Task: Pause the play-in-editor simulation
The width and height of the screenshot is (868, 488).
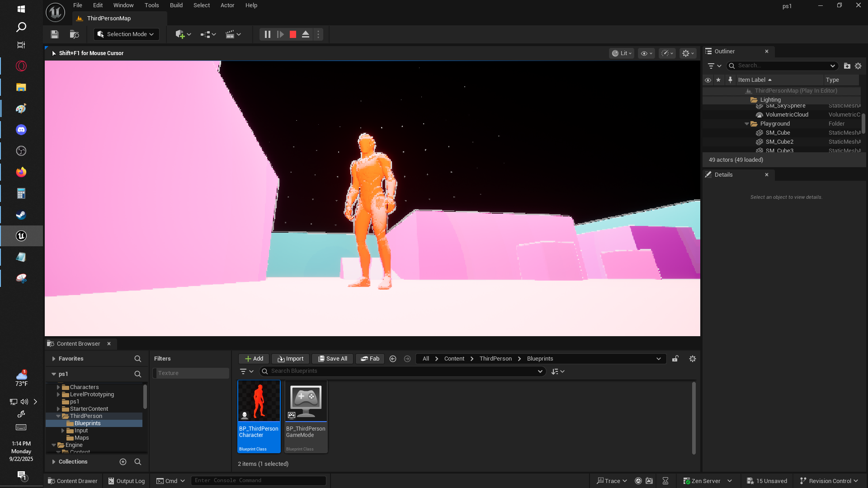Action: (268, 34)
